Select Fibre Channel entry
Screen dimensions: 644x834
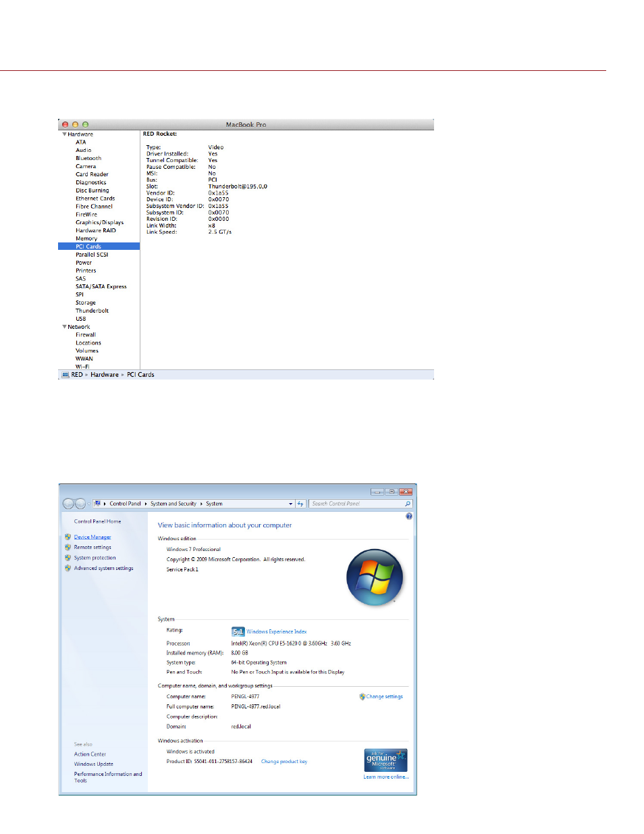[x=94, y=207]
